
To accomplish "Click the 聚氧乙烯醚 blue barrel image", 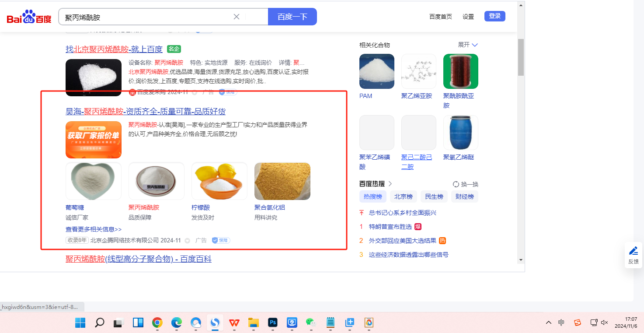I will (x=461, y=133).
